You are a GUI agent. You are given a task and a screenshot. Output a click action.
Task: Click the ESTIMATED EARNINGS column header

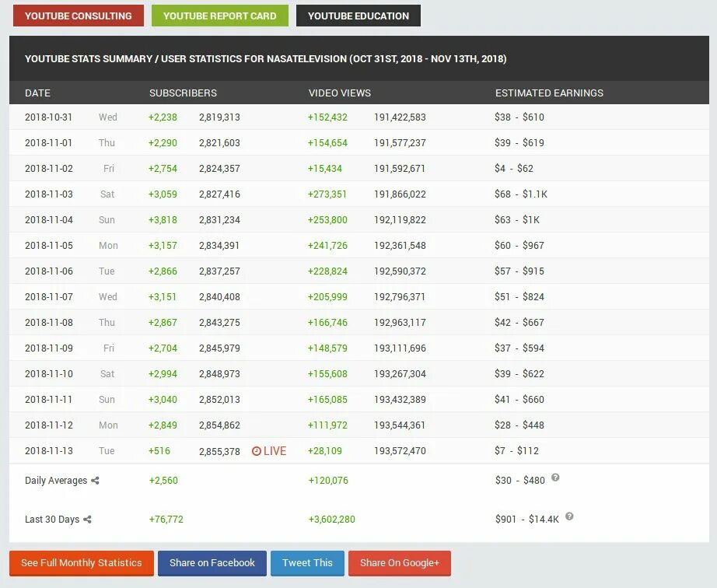click(549, 93)
